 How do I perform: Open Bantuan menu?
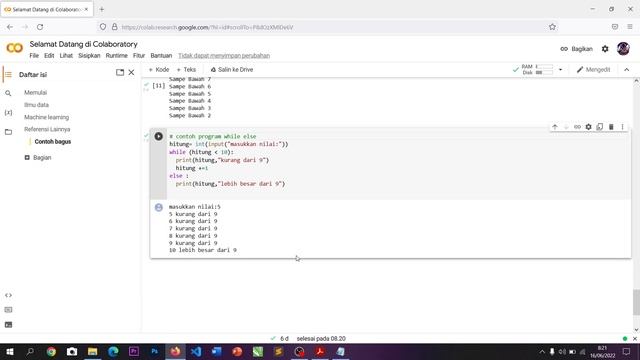[161, 56]
